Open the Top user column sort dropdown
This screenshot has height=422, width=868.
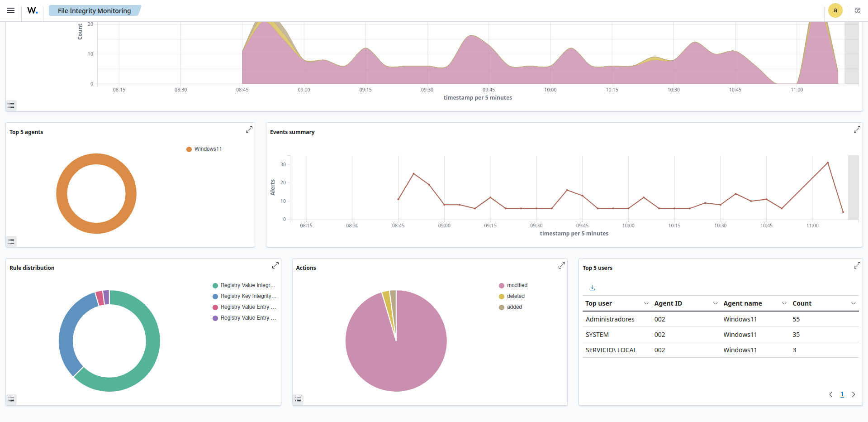646,303
